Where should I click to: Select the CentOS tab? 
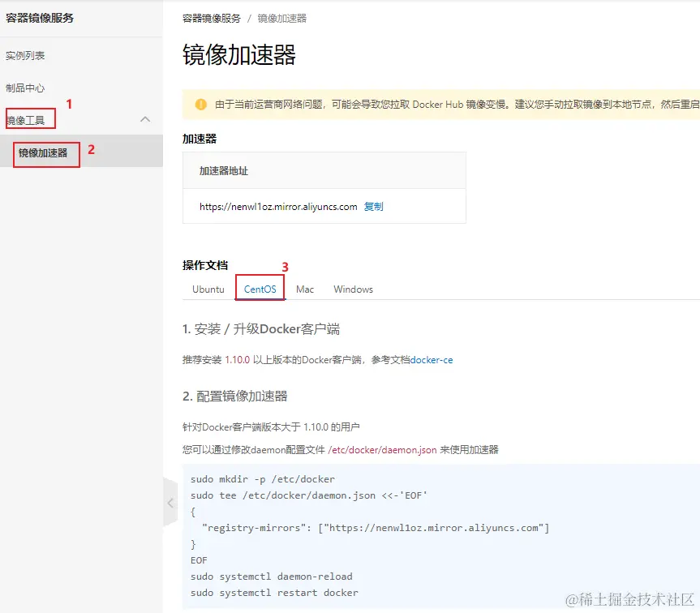point(260,289)
